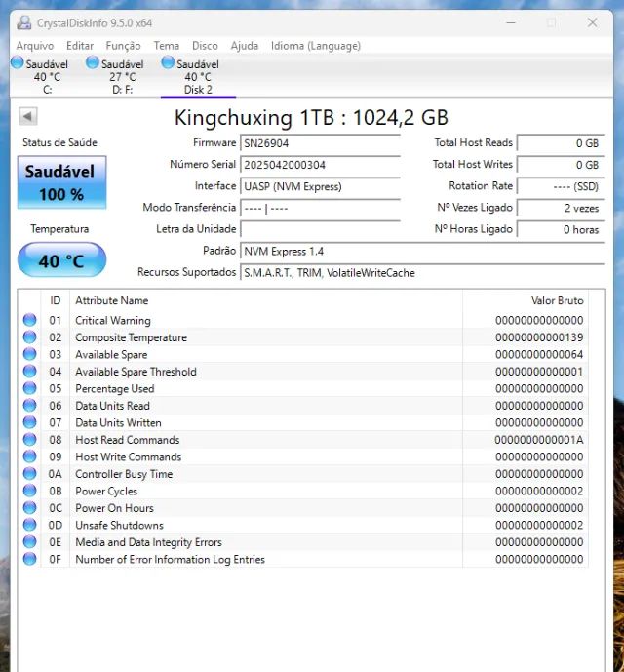
Task: Click raw value 000000000001A
Action: 539,440
